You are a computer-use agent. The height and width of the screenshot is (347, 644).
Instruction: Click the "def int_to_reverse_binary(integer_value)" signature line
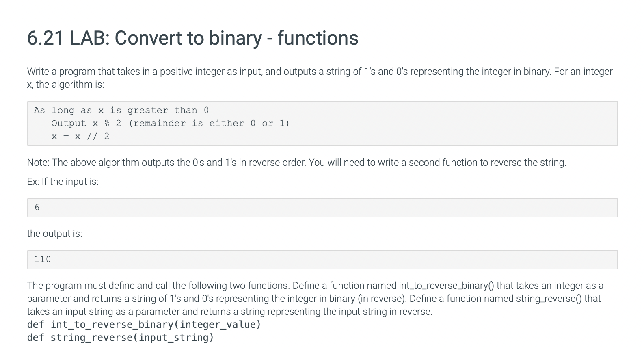click(x=144, y=325)
